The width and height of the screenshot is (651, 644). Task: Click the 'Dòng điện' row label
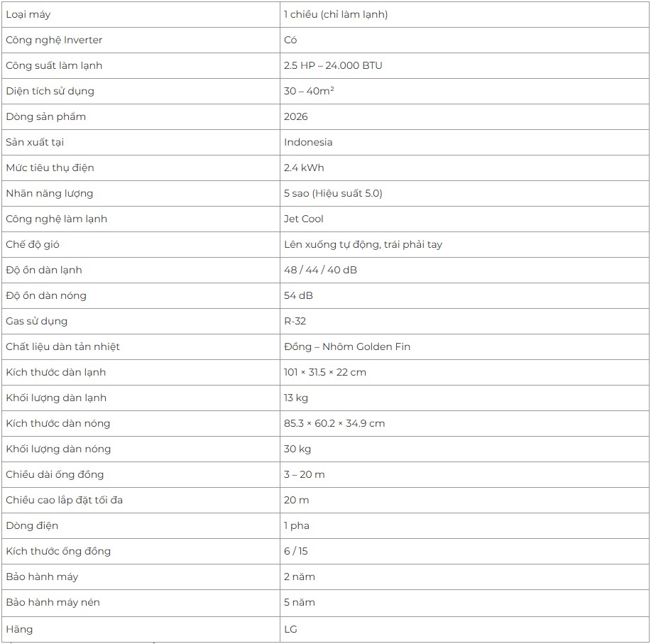click(x=32, y=525)
